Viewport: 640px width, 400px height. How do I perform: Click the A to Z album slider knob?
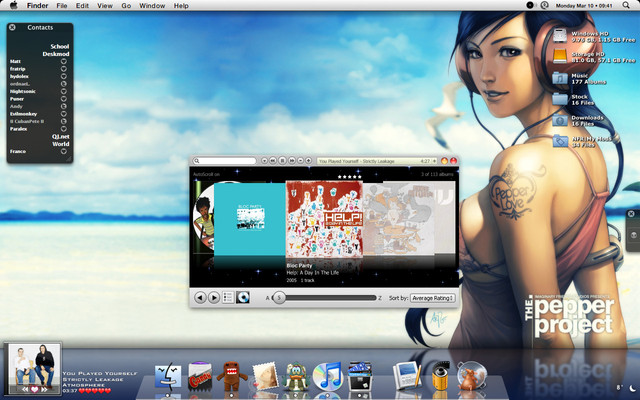click(279, 298)
